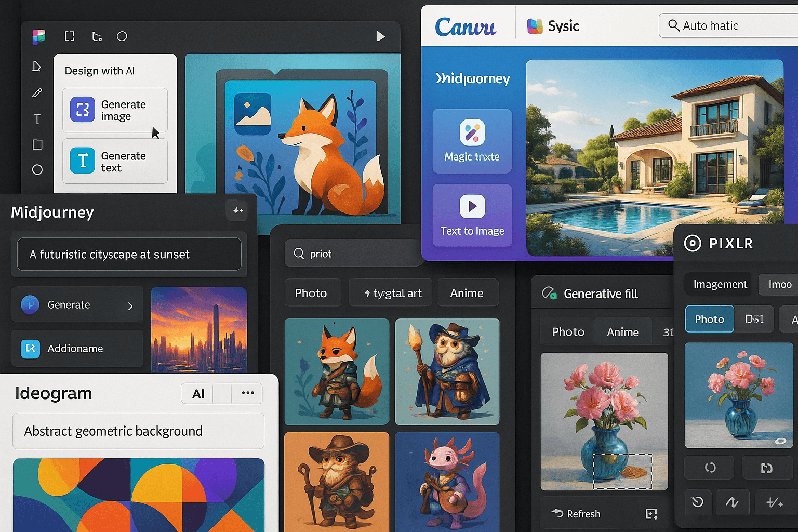This screenshot has width=798, height=532.
Task: Click the villa with pool image
Action: 655,157
